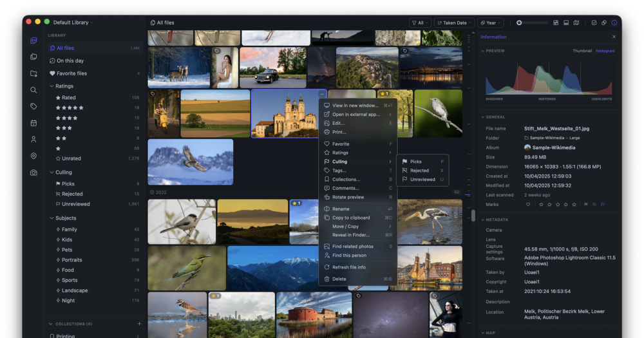Collapse the Preview section of the Information panel
The height and width of the screenshot is (338, 644).
pyautogui.click(x=483, y=51)
